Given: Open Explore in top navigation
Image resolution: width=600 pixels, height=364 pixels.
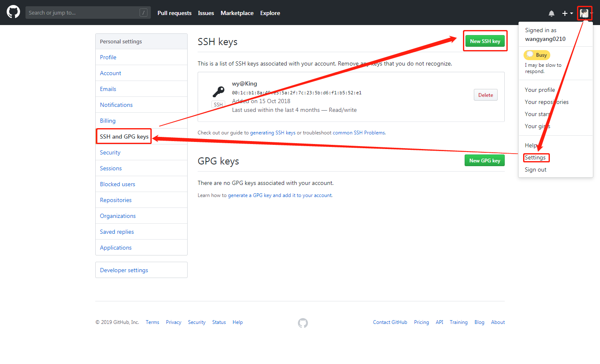Looking at the screenshot, I should coord(270,13).
